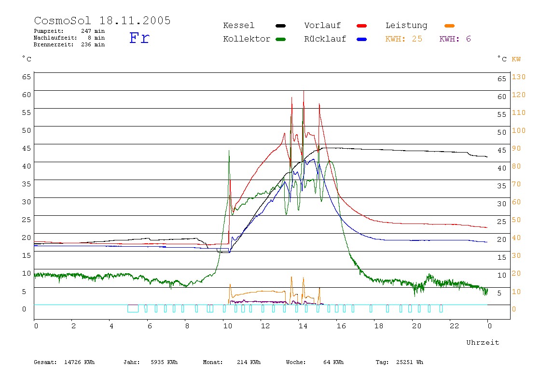The image size is (554, 392).
Task: Click the "6" hour tick on time axis
Action: click(150, 326)
